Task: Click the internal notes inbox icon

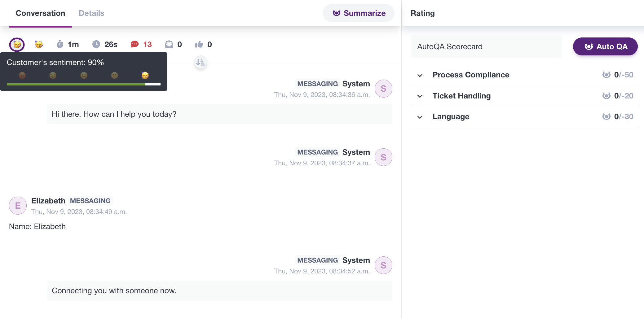Action: [x=169, y=44]
